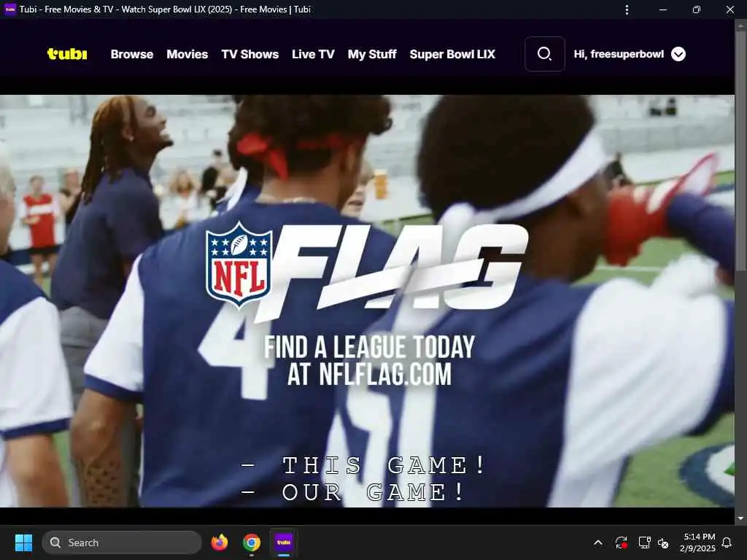This screenshot has height=560, width=747.
Task: Click the search magnifier button
Action: point(544,54)
